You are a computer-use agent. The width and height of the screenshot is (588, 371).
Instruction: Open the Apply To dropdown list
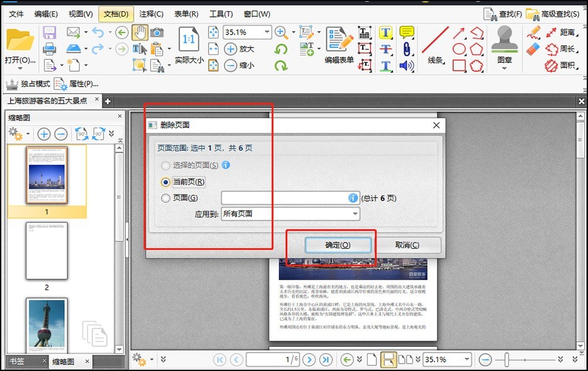(x=290, y=214)
